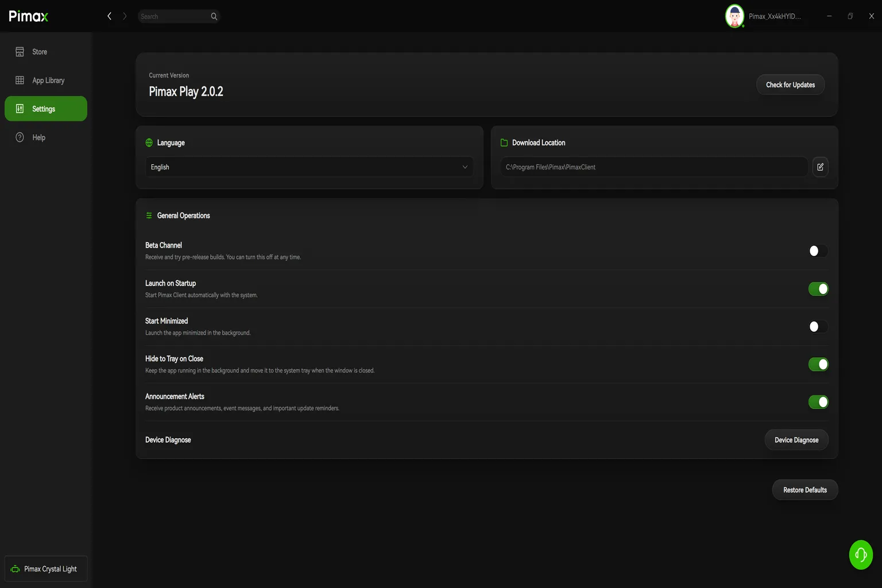Click the download path text field
882x588 pixels.
tap(654, 167)
